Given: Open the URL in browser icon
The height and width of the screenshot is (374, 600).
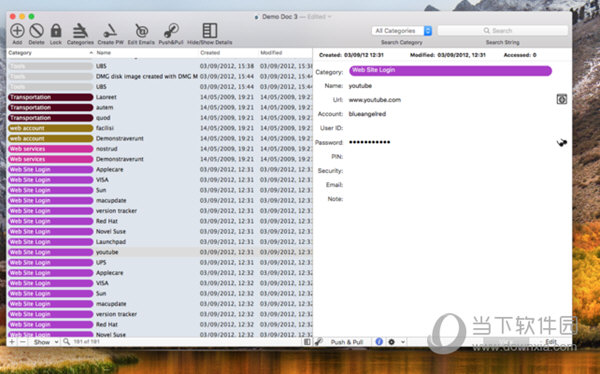Looking at the screenshot, I should 561,100.
